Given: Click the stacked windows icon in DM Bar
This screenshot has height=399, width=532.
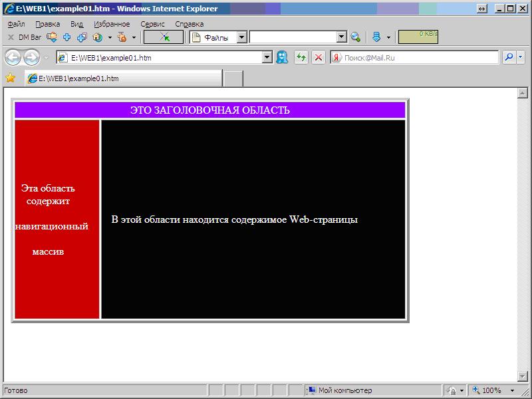Looking at the screenshot, I should click(x=82, y=37).
